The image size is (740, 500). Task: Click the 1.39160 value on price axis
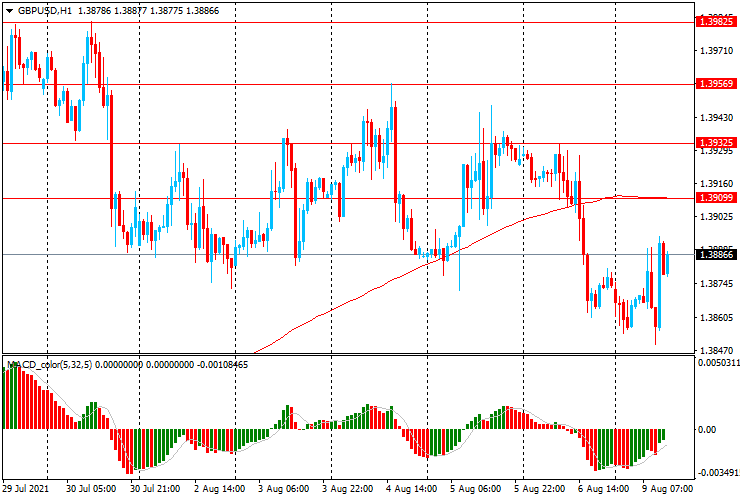pyautogui.click(x=716, y=183)
